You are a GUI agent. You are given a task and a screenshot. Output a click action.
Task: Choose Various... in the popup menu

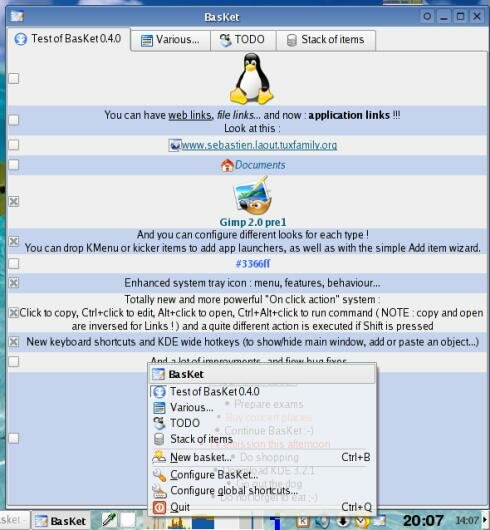pos(263,407)
